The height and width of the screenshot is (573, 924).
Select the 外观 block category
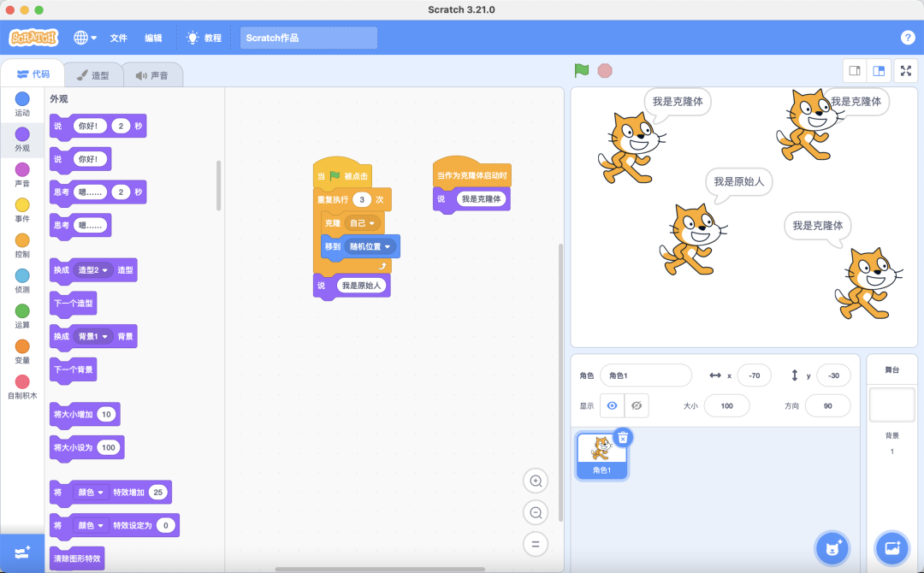pyautogui.click(x=22, y=139)
